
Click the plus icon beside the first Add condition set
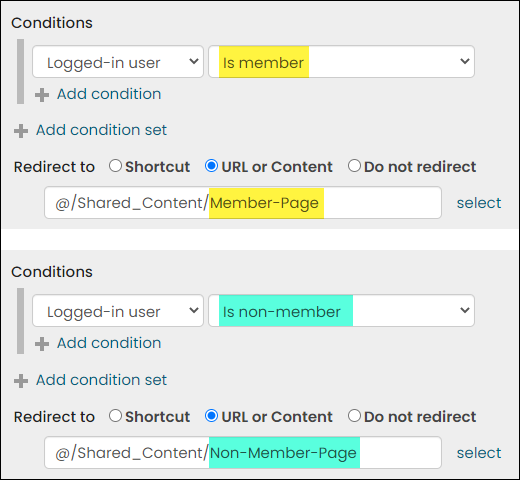pos(21,131)
